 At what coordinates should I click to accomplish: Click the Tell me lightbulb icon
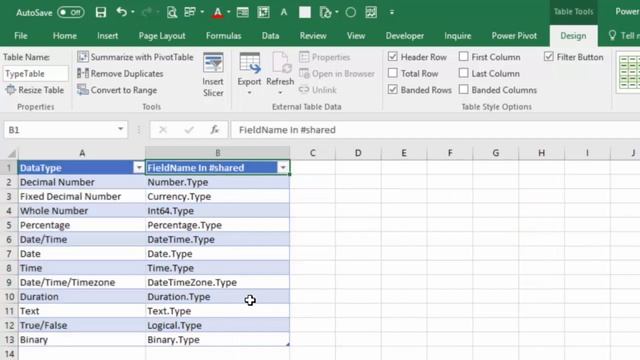(x=612, y=36)
